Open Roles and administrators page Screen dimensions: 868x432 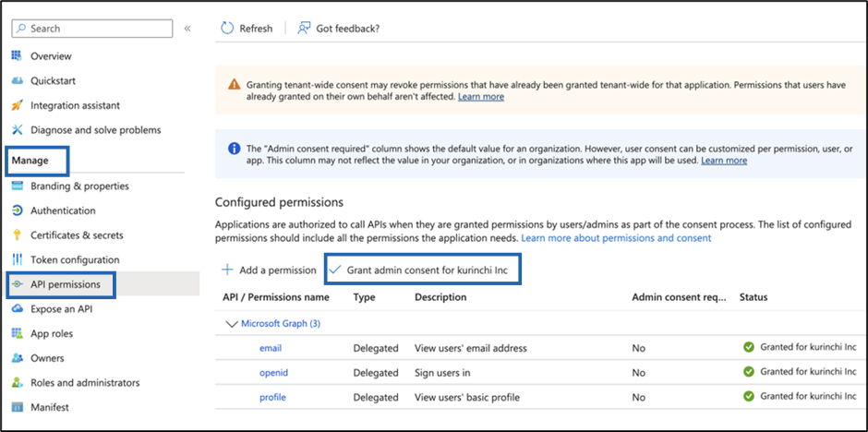point(85,383)
